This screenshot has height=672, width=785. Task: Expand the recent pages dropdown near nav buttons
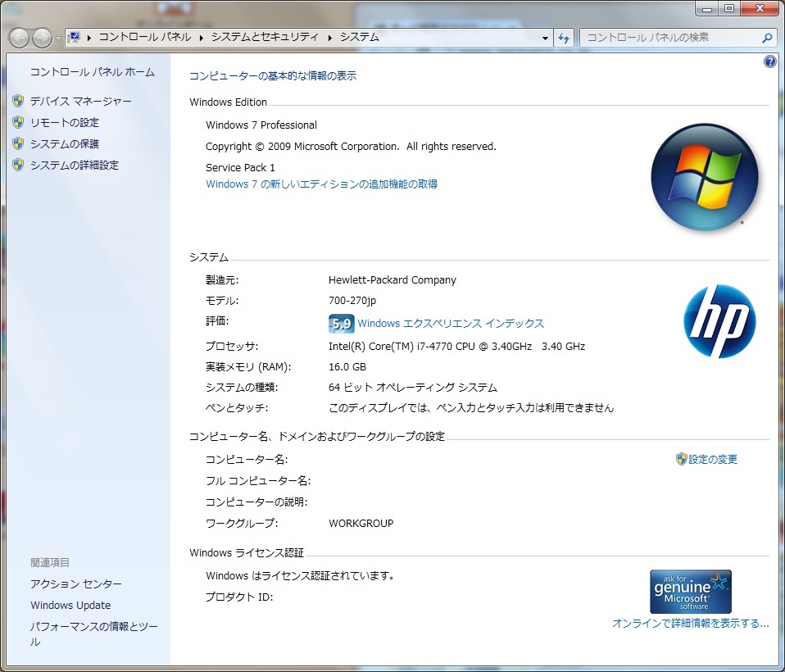58,39
